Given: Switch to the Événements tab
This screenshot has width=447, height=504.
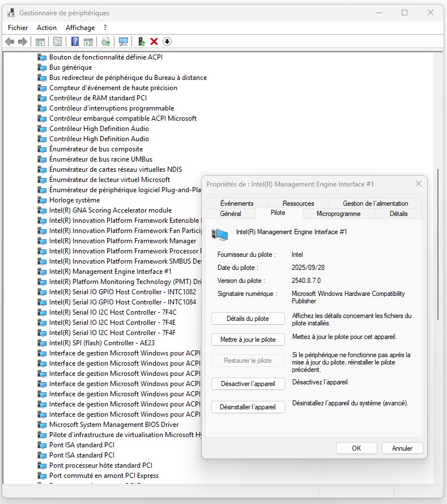Looking at the screenshot, I should pyautogui.click(x=237, y=204).
